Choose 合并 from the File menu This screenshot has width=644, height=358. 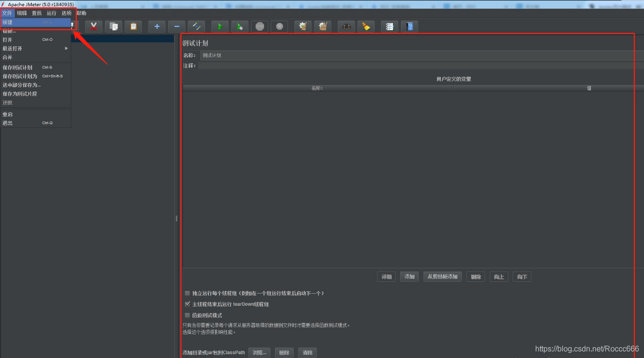[35, 57]
